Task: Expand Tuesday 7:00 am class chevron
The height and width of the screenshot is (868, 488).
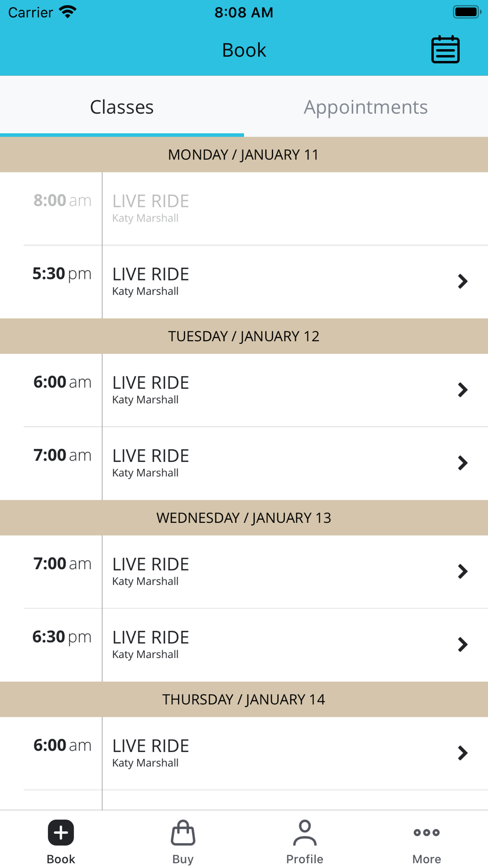Action: pyautogui.click(x=463, y=463)
